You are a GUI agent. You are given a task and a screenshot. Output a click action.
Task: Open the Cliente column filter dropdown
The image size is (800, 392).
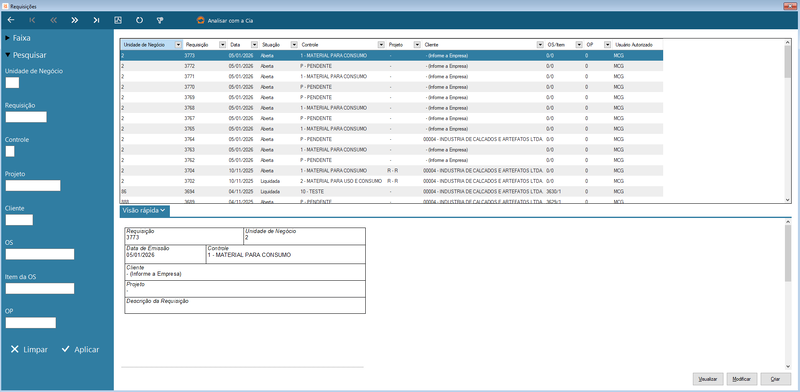(x=540, y=44)
